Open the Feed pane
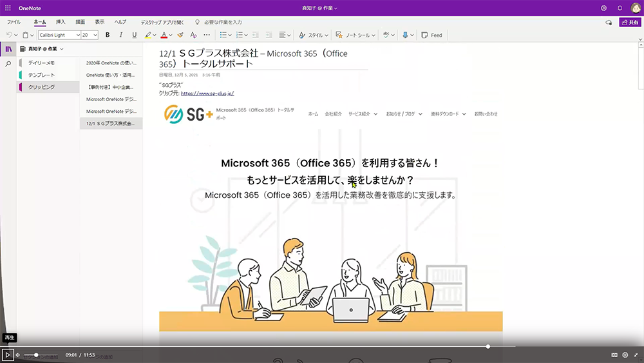This screenshot has width=644, height=363. (x=431, y=35)
